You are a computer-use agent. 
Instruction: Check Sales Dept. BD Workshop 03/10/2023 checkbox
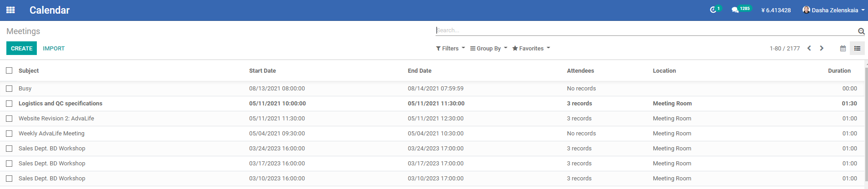pos(9,179)
